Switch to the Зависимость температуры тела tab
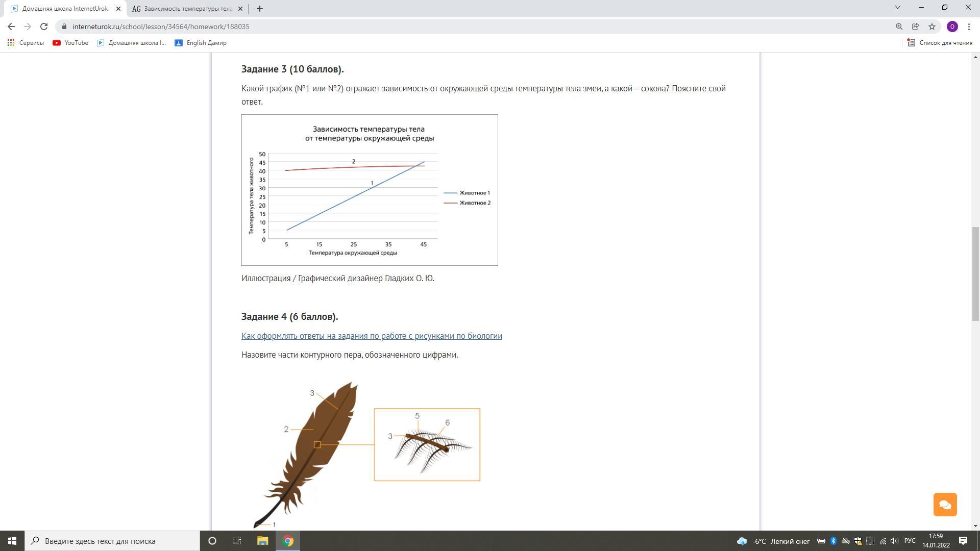 (x=186, y=9)
